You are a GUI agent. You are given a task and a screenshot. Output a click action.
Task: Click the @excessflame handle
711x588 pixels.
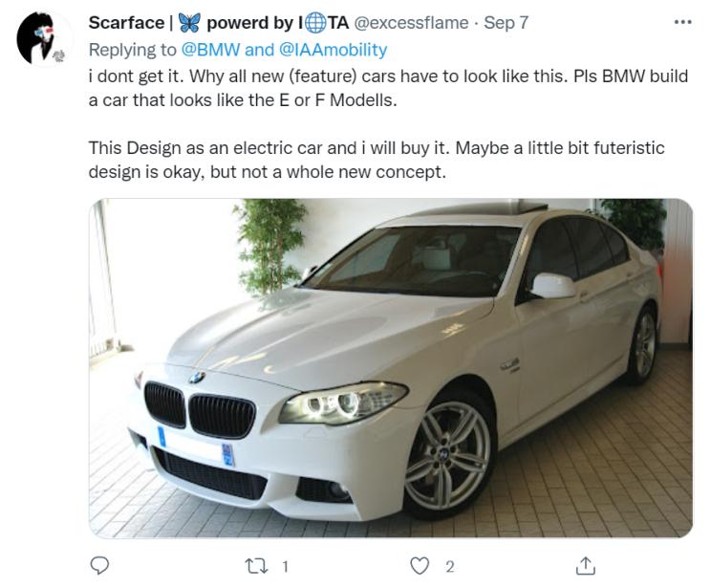click(414, 23)
